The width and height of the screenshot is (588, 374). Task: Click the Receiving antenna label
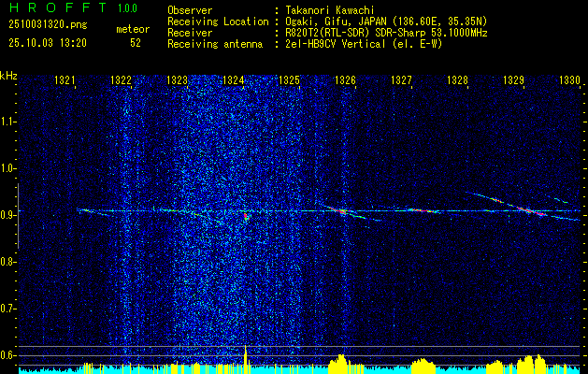pyautogui.click(x=215, y=44)
